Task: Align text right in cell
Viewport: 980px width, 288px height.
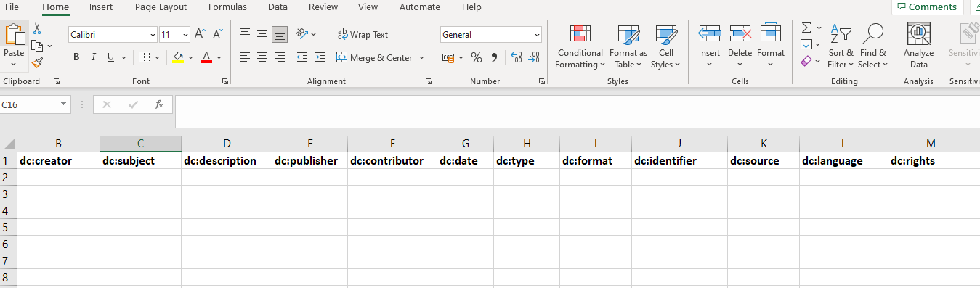Action: [x=280, y=57]
